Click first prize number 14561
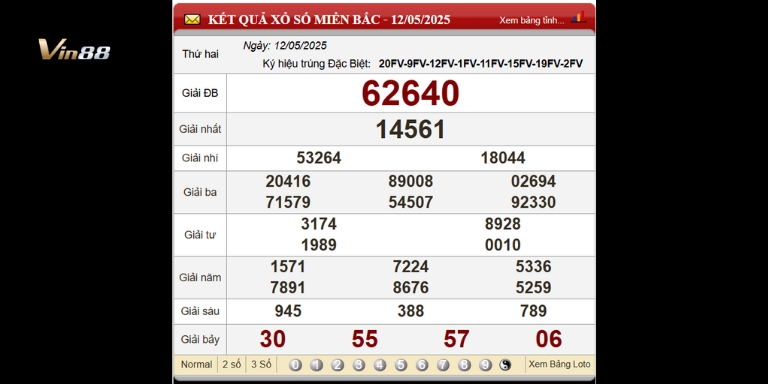The image size is (768, 384). pyautogui.click(x=410, y=129)
